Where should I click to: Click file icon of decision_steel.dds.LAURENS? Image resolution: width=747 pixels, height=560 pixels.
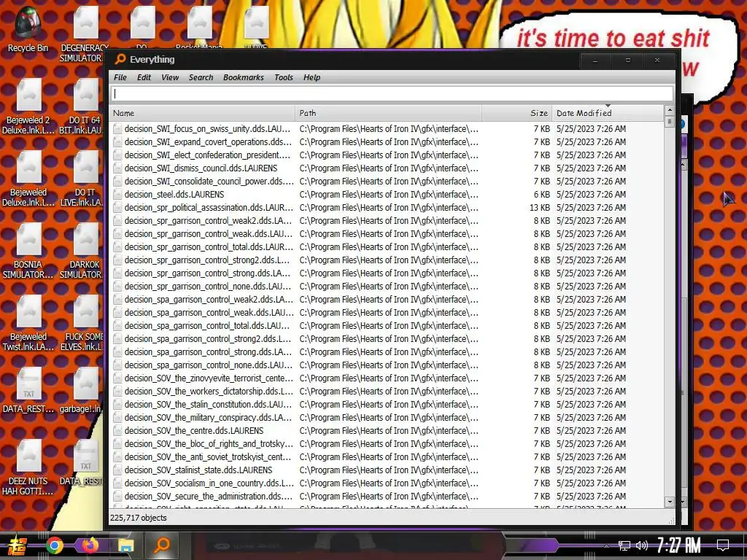(x=117, y=194)
